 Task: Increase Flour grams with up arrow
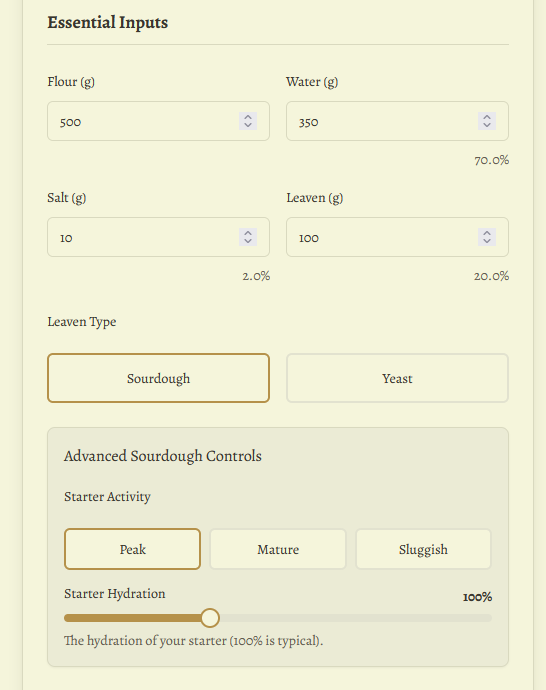tap(248, 117)
